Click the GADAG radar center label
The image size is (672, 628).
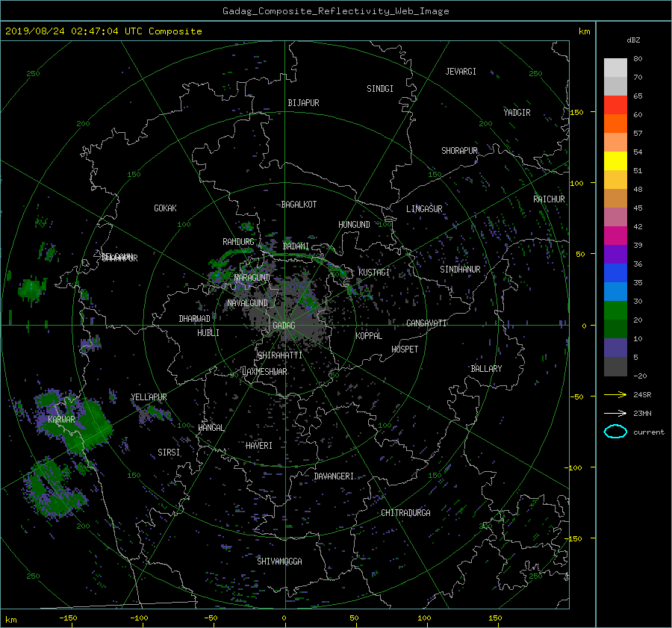[x=284, y=326]
